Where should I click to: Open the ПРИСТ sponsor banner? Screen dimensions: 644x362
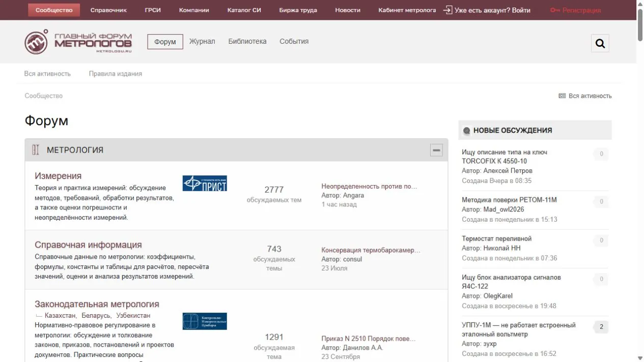205,183
